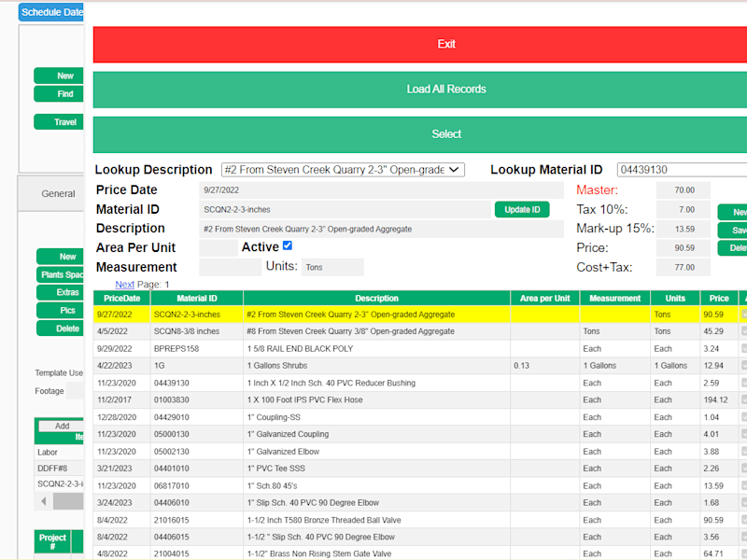This screenshot has width=747, height=560.
Task: Select the Labor item in left list
Action: click(x=59, y=453)
